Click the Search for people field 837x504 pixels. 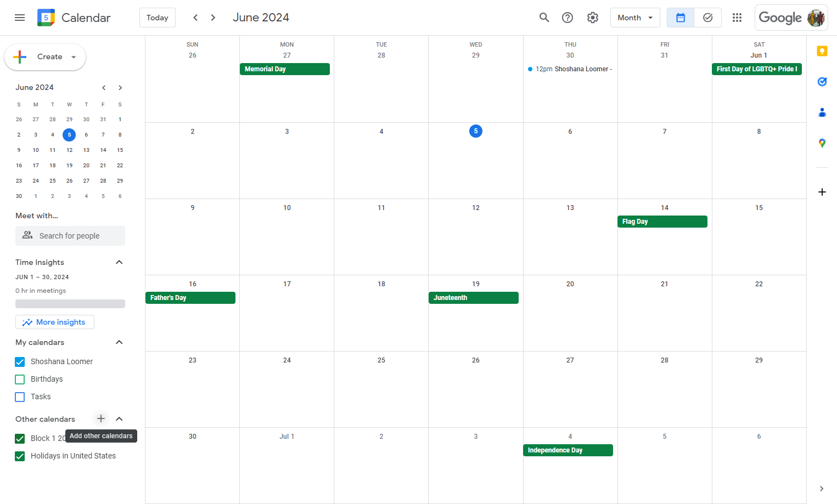70,236
